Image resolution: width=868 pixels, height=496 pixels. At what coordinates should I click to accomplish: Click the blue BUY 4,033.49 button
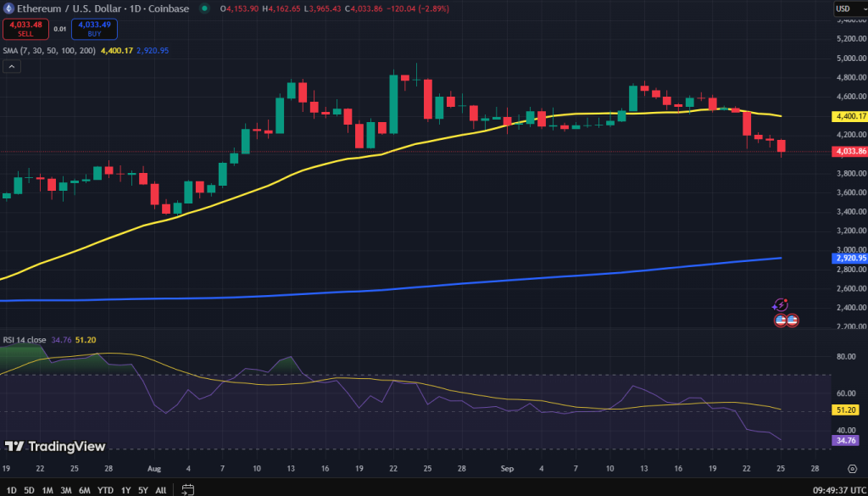click(x=94, y=30)
